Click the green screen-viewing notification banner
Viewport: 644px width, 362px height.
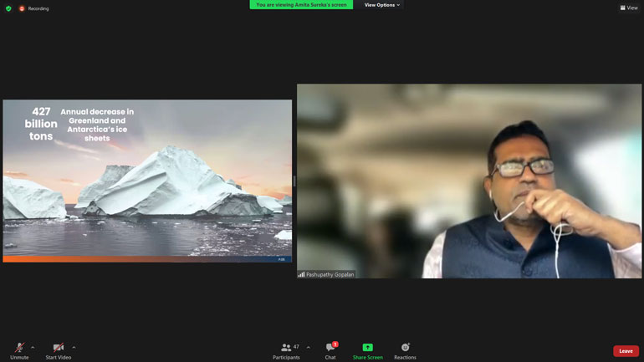301,5
